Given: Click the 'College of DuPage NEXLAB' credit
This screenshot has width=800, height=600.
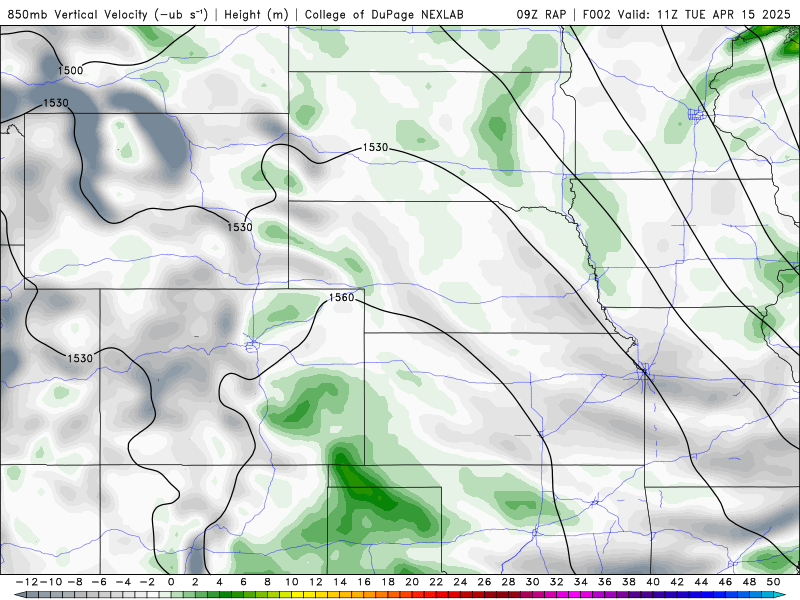Looking at the screenshot, I should tap(384, 15).
